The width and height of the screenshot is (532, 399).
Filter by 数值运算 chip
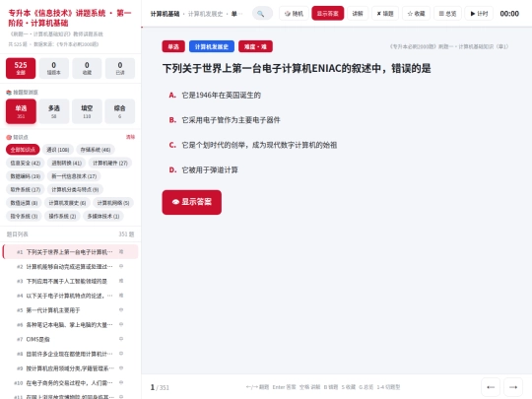click(24, 203)
